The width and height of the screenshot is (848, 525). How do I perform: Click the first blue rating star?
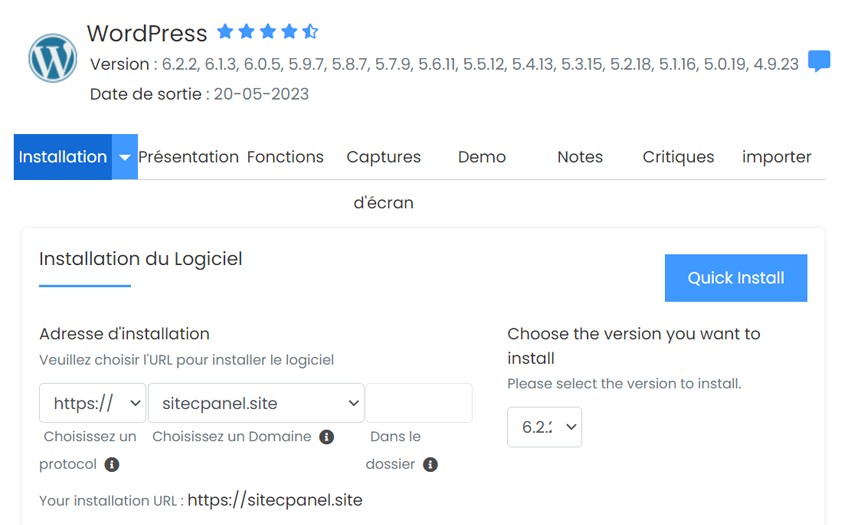225,31
